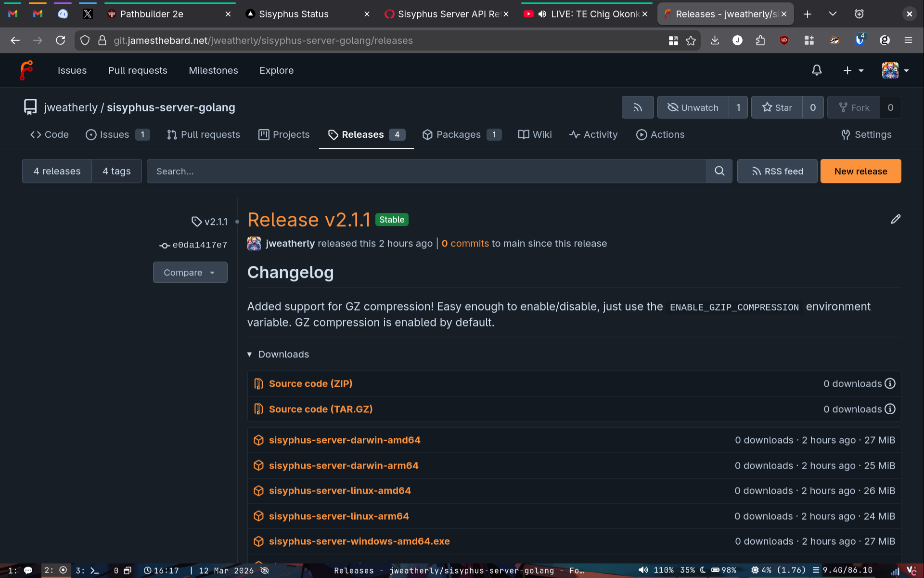This screenshot has width=924, height=578.
Task: Click the repository RSS feed icon button
Action: point(637,107)
